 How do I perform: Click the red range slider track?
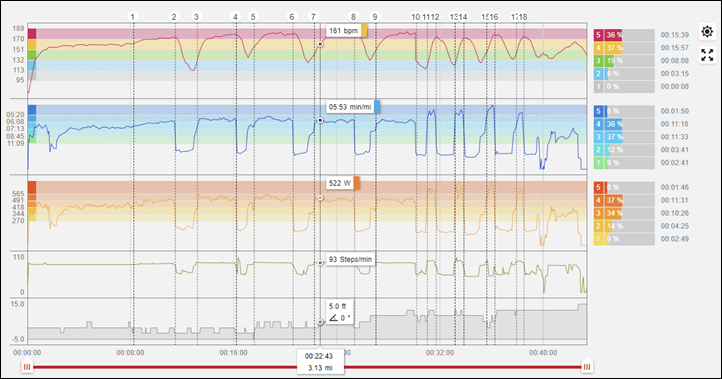pos(307,367)
